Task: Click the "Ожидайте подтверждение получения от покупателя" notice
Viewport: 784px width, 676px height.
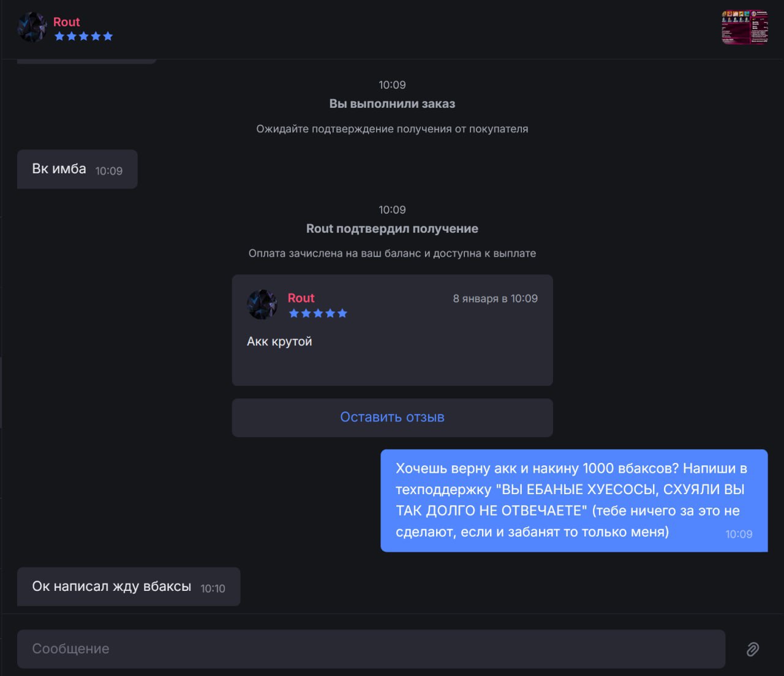Action: [392, 129]
